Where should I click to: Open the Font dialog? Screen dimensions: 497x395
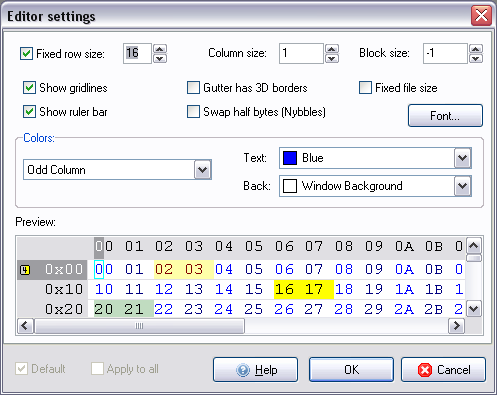pos(445,116)
